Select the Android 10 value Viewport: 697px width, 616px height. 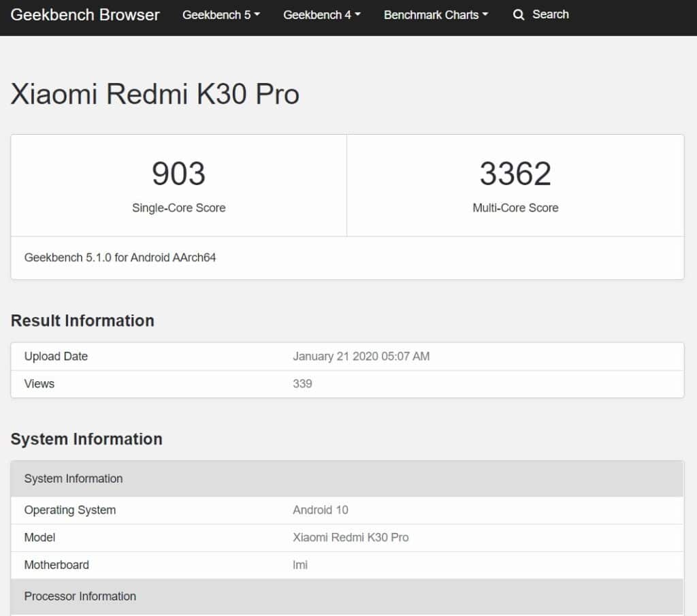click(321, 510)
